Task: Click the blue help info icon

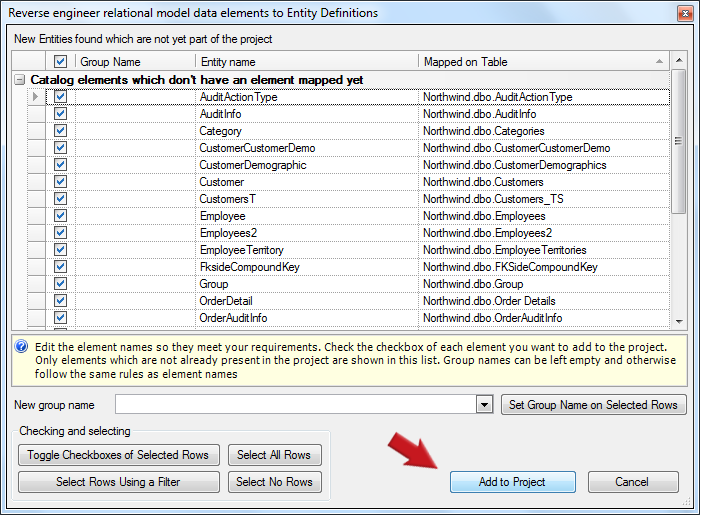Action: point(21,347)
